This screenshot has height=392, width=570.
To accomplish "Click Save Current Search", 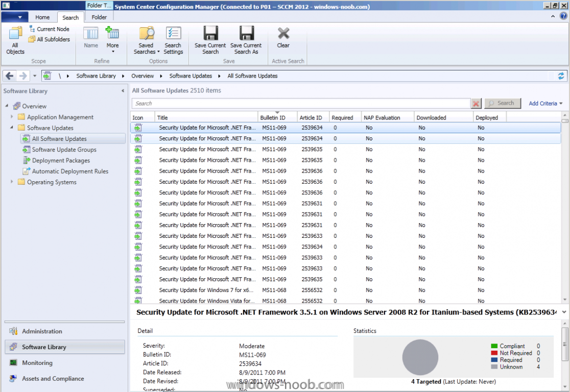I will [210, 40].
